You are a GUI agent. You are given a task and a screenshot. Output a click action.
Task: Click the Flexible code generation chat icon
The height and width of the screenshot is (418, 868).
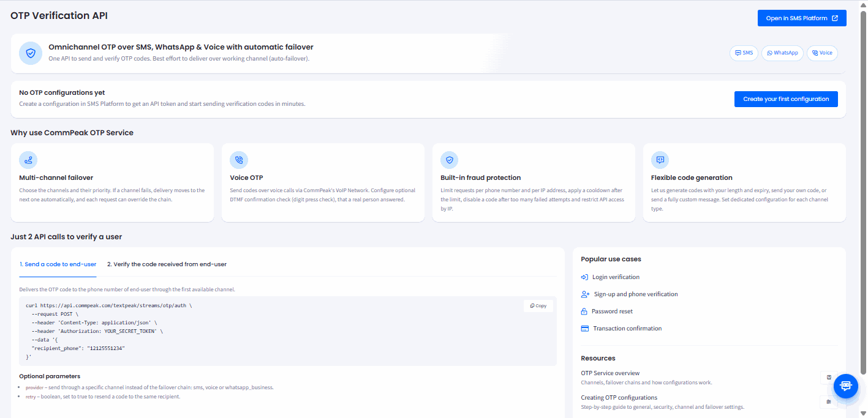660,160
